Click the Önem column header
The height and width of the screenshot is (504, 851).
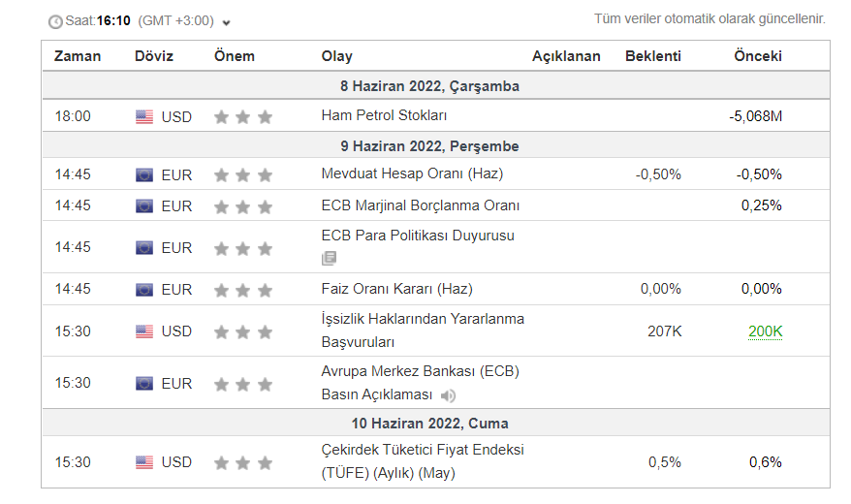tap(235, 56)
